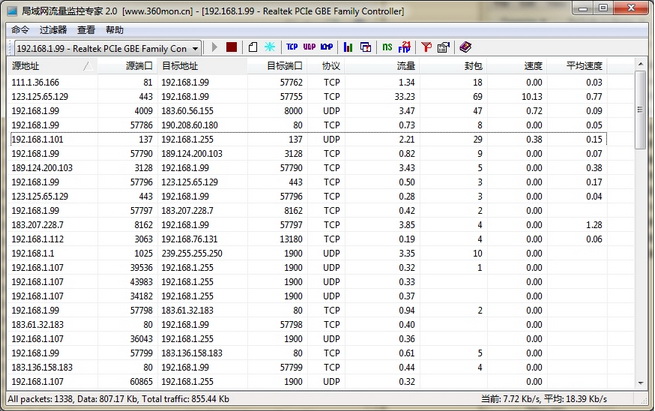Click the NS name resolution icon
The width and height of the screenshot is (655, 411).
tap(386, 47)
